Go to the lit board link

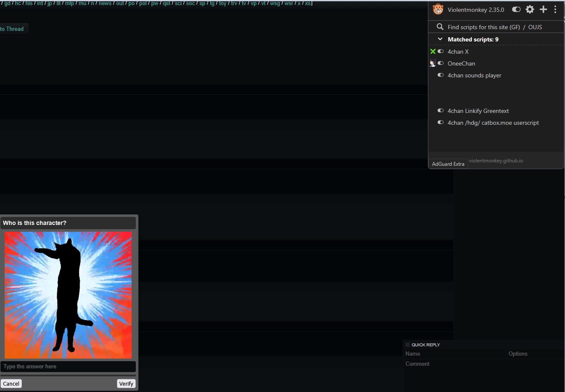pos(59,3)
